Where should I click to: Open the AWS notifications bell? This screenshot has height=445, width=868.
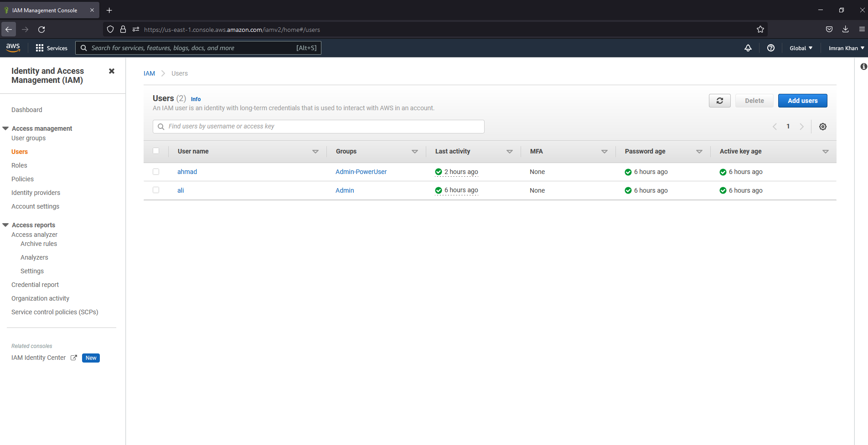point(748,48)
